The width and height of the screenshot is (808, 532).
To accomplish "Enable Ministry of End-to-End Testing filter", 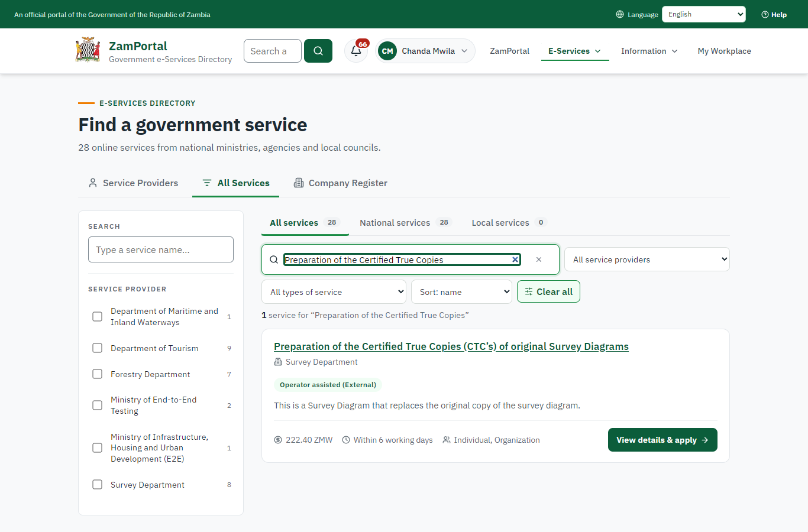I will tap(98, 406).
